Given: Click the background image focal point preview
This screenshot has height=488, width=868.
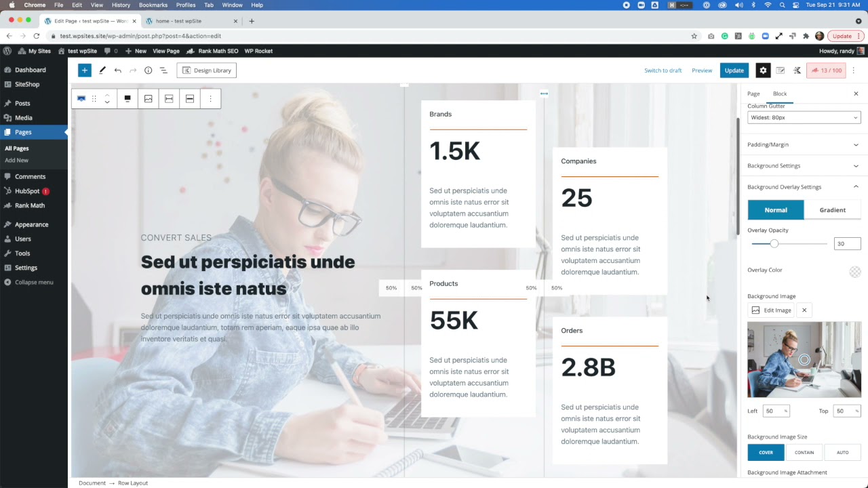Looking at the screenshot, I should [804, 360].
